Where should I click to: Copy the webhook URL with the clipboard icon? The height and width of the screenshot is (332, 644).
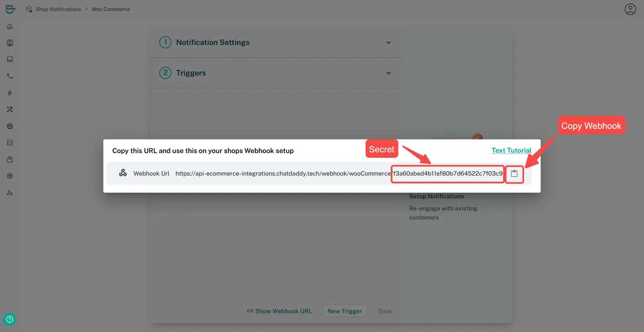514,174
